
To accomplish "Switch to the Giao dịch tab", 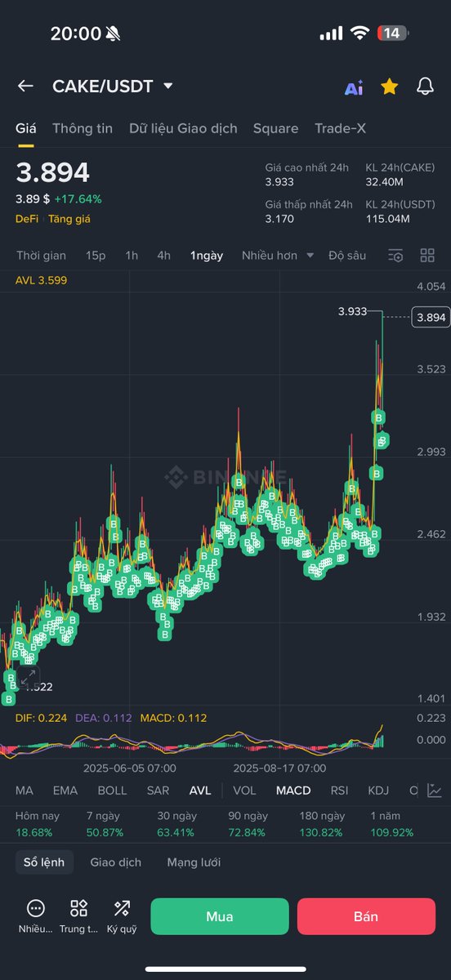I will [x=116, y=862].
